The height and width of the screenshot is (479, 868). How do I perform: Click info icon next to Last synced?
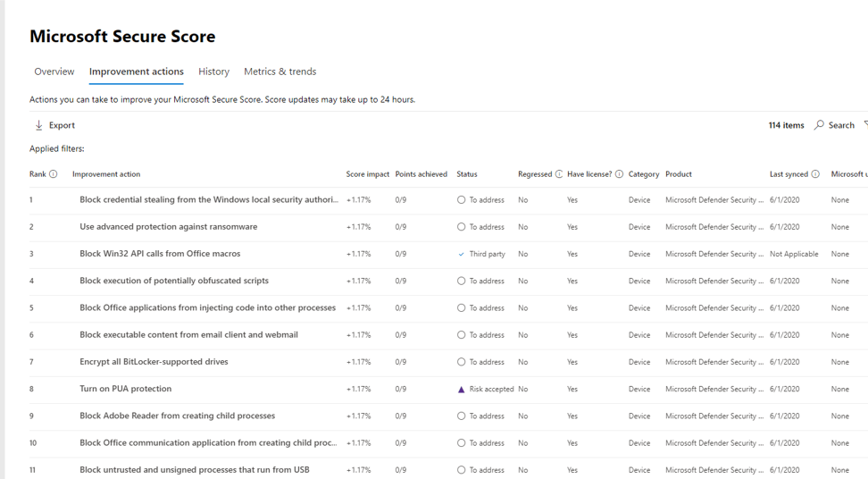click(x=815, y=174)
